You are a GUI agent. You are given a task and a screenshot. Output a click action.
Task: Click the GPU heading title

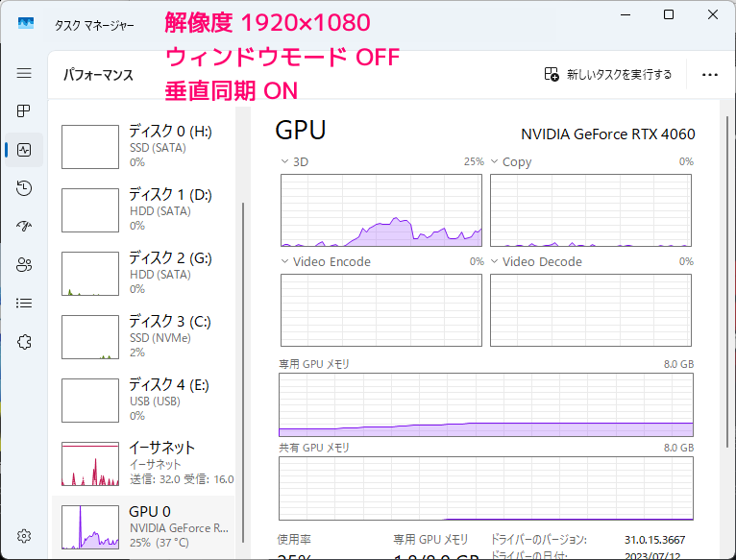(301, 130)
